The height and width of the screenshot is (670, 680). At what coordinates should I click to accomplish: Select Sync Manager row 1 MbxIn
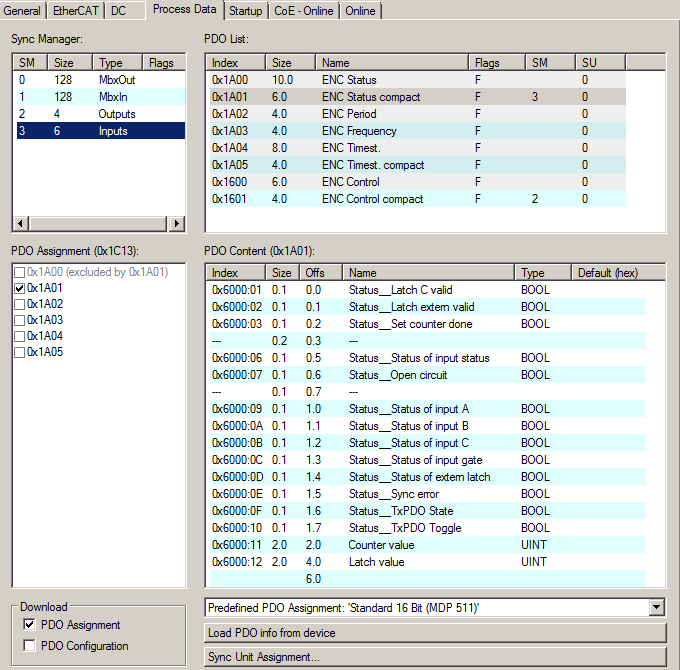point(101,97)
